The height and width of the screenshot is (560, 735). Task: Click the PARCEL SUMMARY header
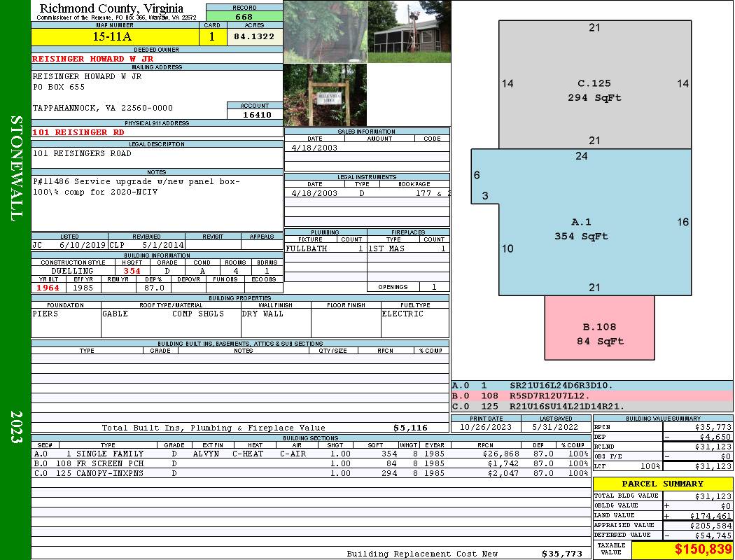663,484
